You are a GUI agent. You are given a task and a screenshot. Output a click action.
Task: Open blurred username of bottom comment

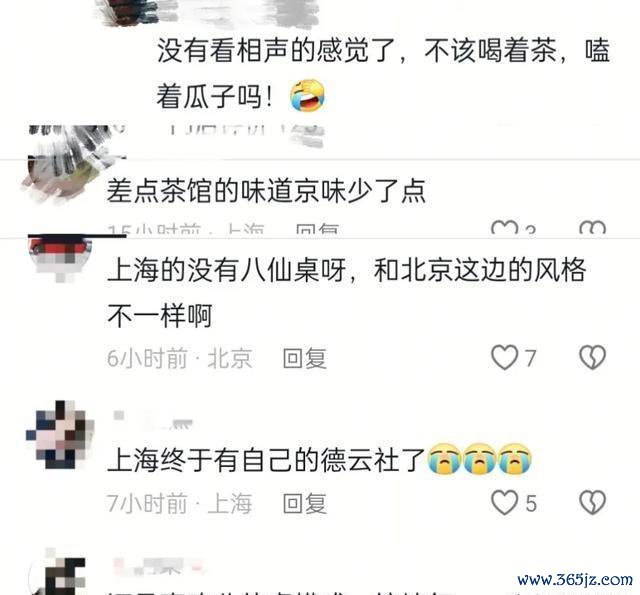coord(157,566)
